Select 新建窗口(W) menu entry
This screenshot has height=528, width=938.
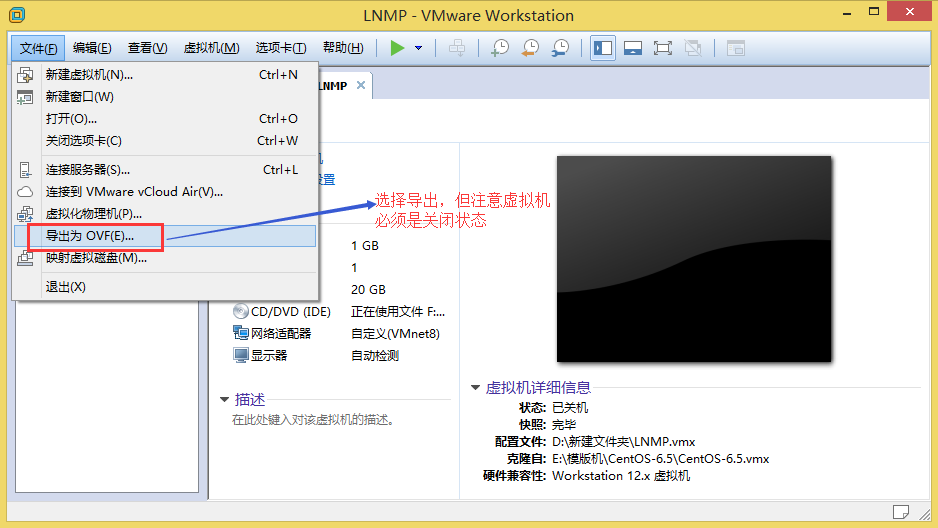point(165,97)
